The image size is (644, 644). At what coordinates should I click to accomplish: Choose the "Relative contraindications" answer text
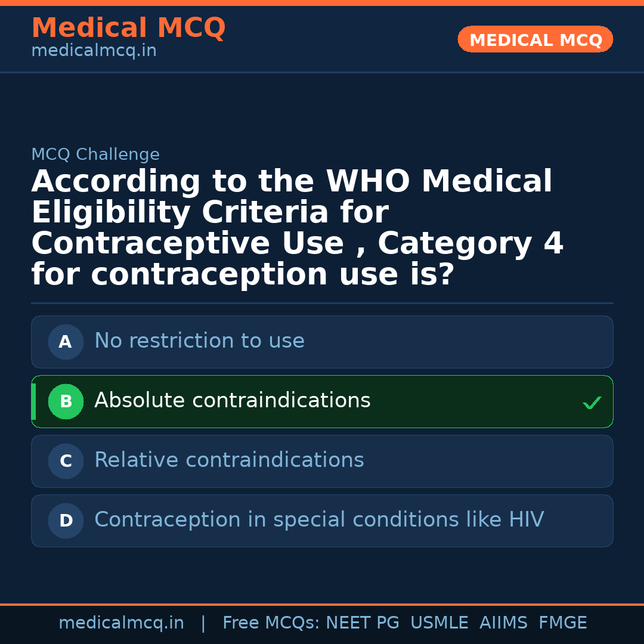point(229,460)
